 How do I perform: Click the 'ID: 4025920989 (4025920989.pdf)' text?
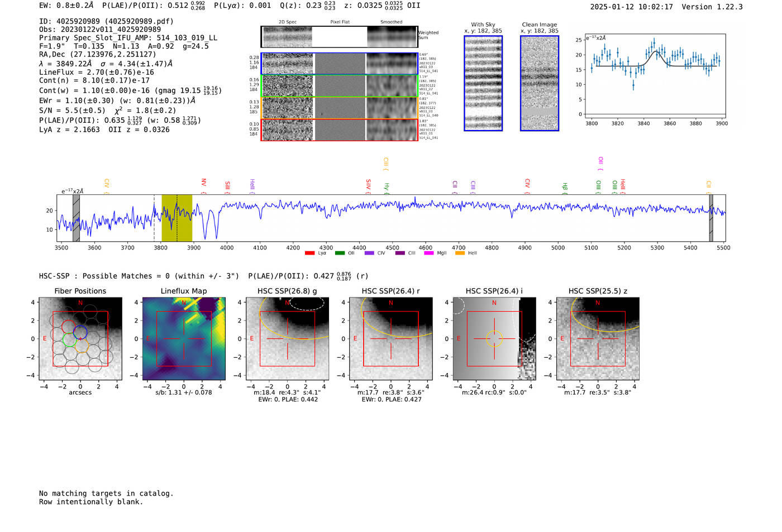pyautogui.click(x=106, y=21)
